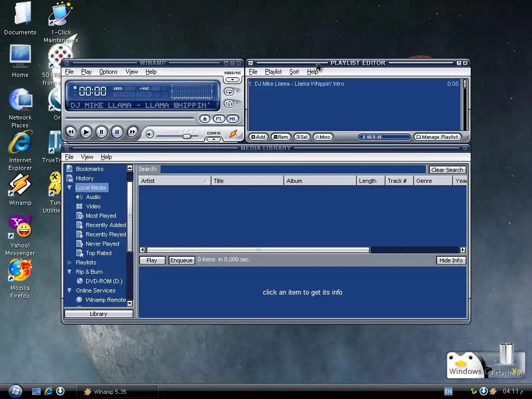The height and width of the screenshot is (399, 532).
Task: Select Winamp Remote service item
Action: pyautogui.click(x=105, y=300)
